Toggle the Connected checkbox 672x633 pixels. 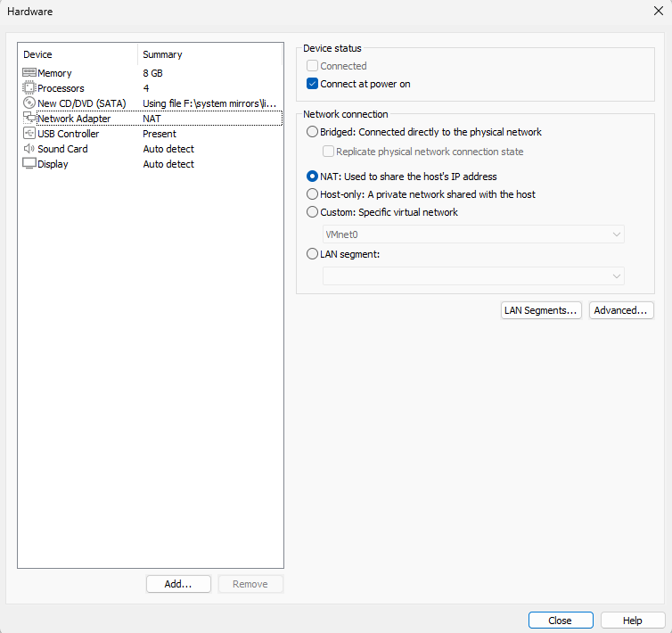(312, 66)
